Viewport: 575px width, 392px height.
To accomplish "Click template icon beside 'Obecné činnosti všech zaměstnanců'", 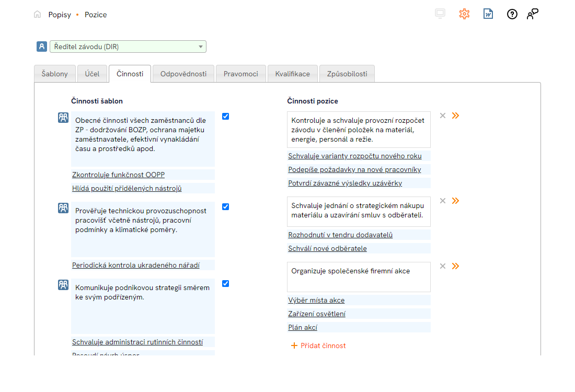I will click(63, 118).
